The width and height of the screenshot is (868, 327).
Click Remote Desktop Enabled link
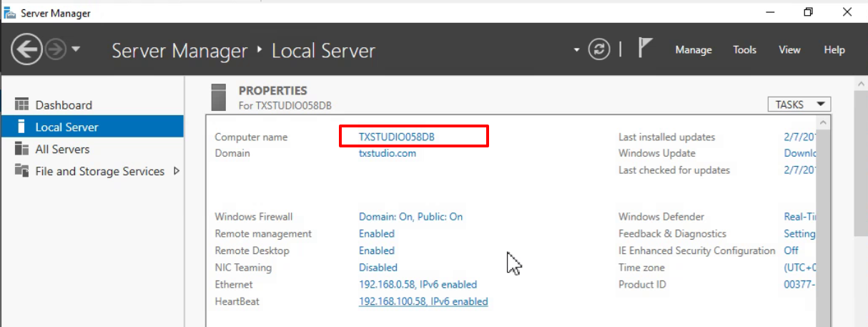[x=376, y=251]
